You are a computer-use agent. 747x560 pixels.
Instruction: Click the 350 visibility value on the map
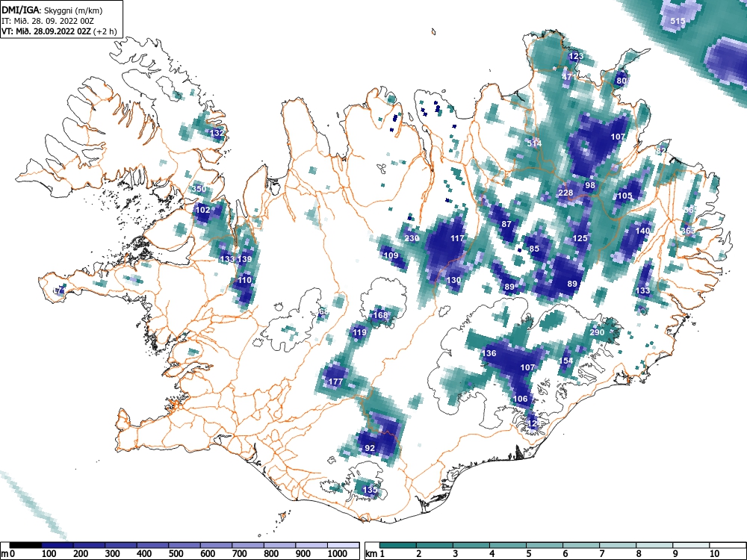click(199, 189)
